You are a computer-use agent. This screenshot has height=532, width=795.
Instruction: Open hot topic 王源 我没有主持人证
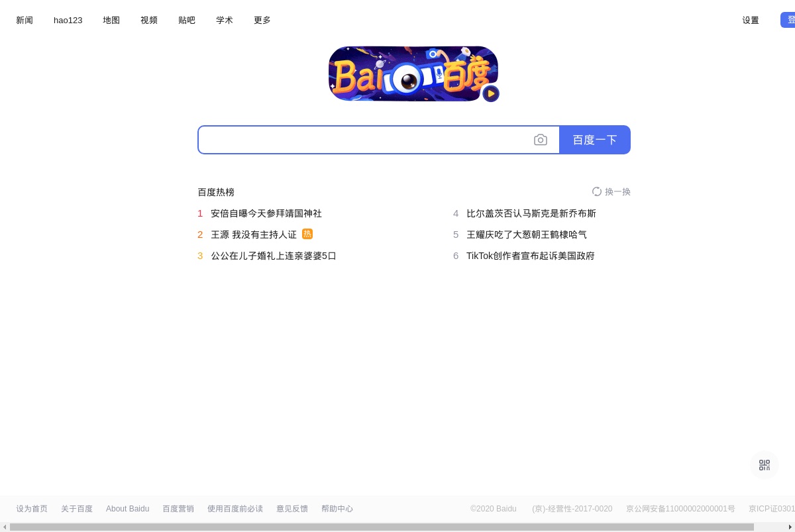(254, 235)
